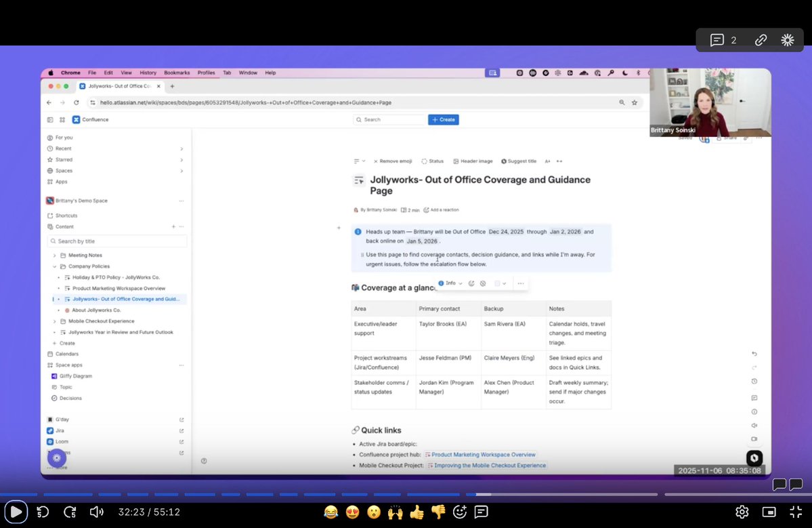Open the Chrome File menu
This screenshot has width=812, height=528.
point(91,73)
